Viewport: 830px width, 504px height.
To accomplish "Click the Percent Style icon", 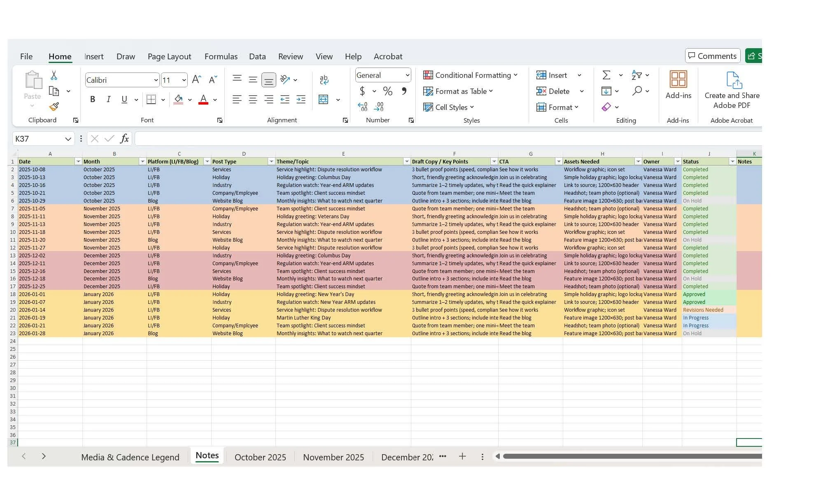I will point(387,91).
